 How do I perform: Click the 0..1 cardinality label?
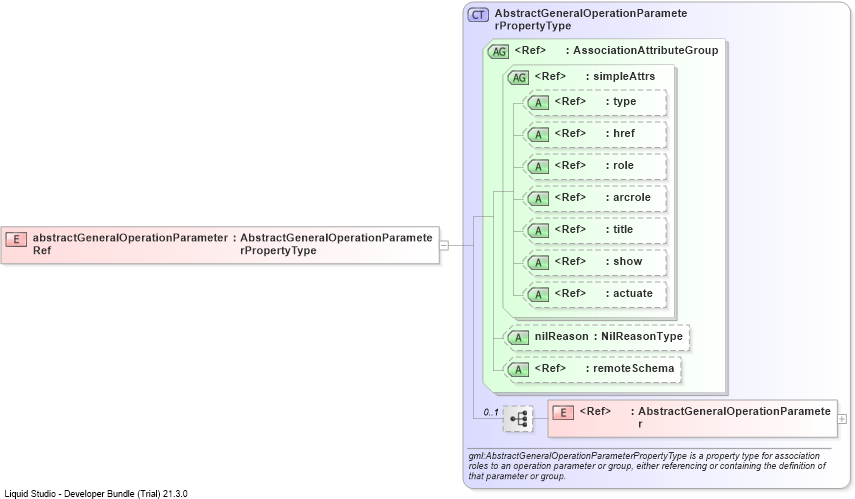click(x=491, y=412)
